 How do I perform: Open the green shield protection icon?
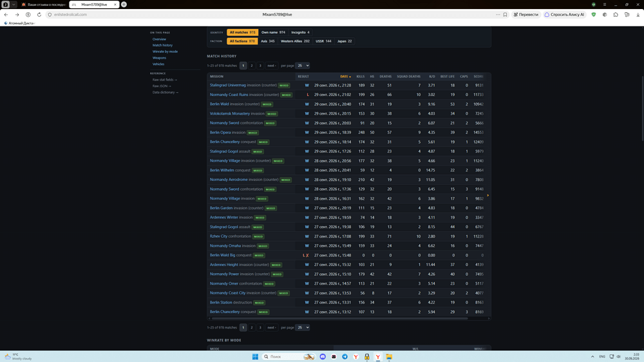pos(594,14)
